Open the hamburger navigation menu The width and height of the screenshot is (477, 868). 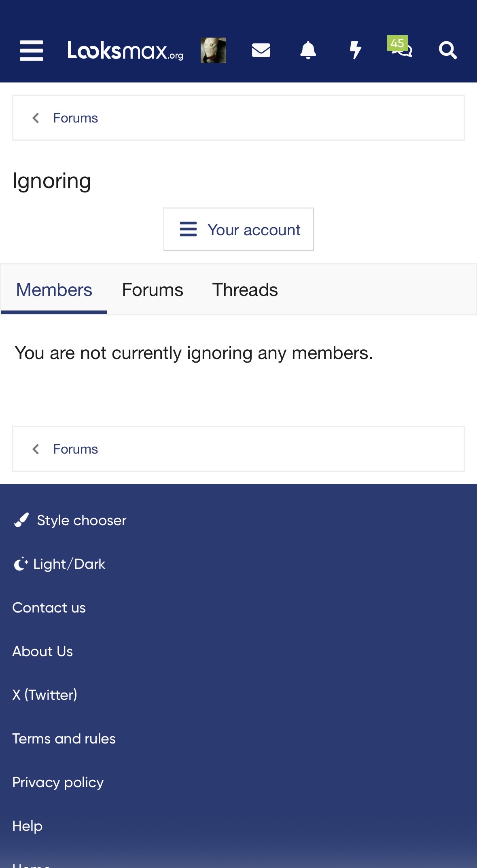click(32, 51)
